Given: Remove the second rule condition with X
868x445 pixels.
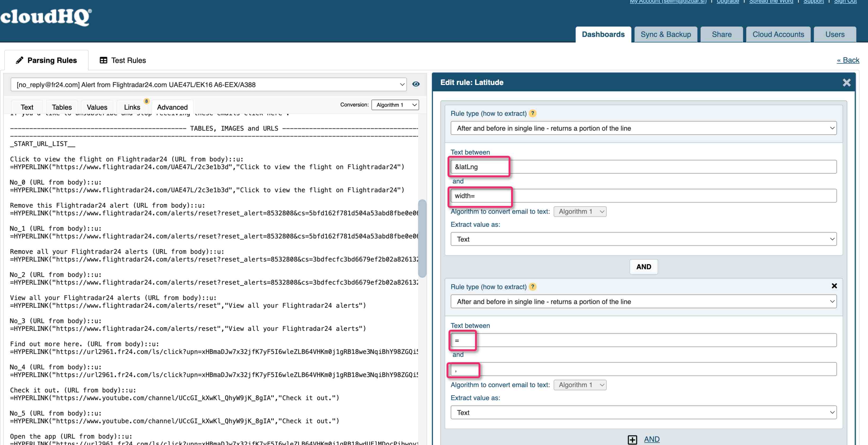Looking at the screenshot, I should pos(834,286).
